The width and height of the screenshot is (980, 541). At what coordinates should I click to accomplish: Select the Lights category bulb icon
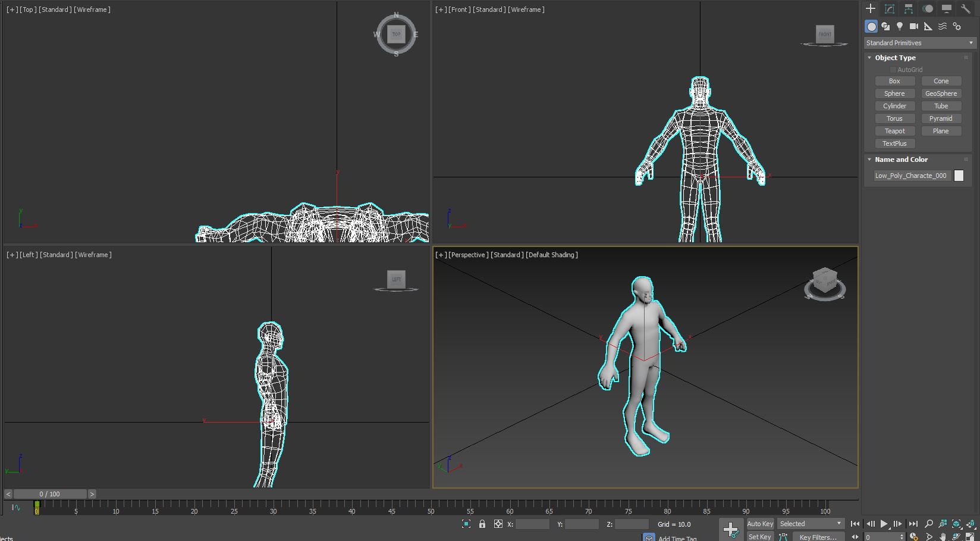point(900,26)
